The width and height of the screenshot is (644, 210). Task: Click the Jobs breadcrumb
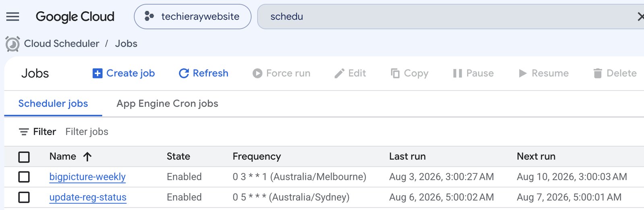(126, 43)
